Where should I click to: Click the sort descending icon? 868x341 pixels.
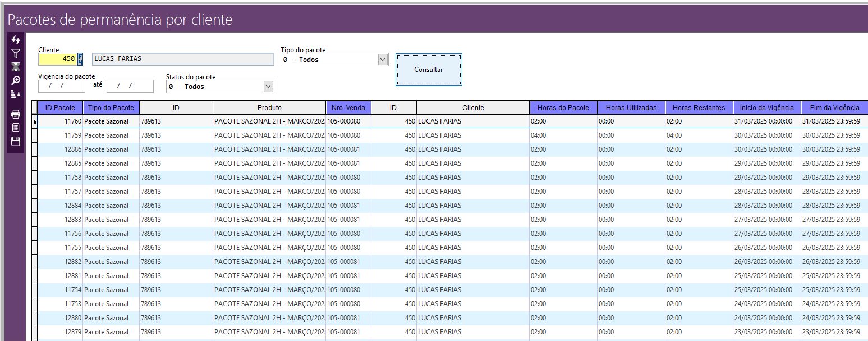16,94
